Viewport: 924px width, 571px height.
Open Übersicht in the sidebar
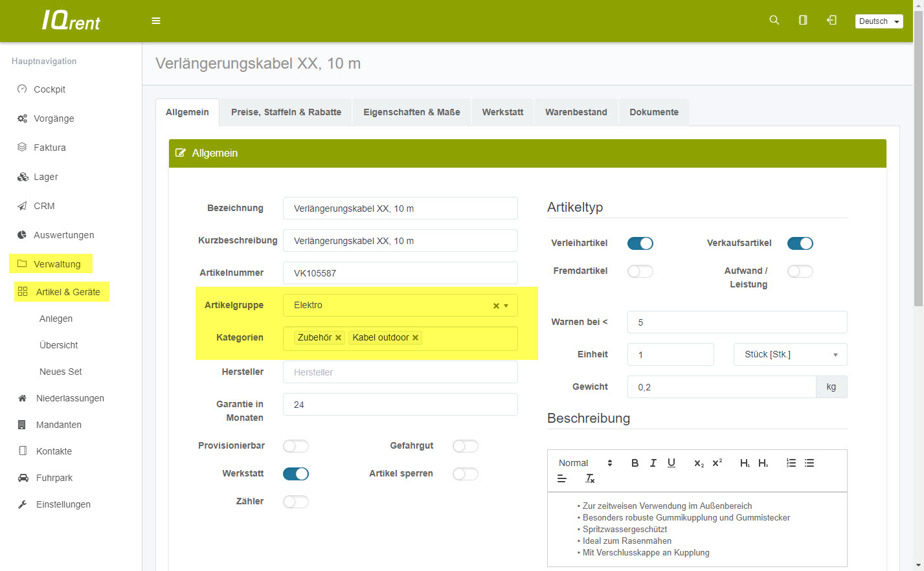click(x=59, y=345)
